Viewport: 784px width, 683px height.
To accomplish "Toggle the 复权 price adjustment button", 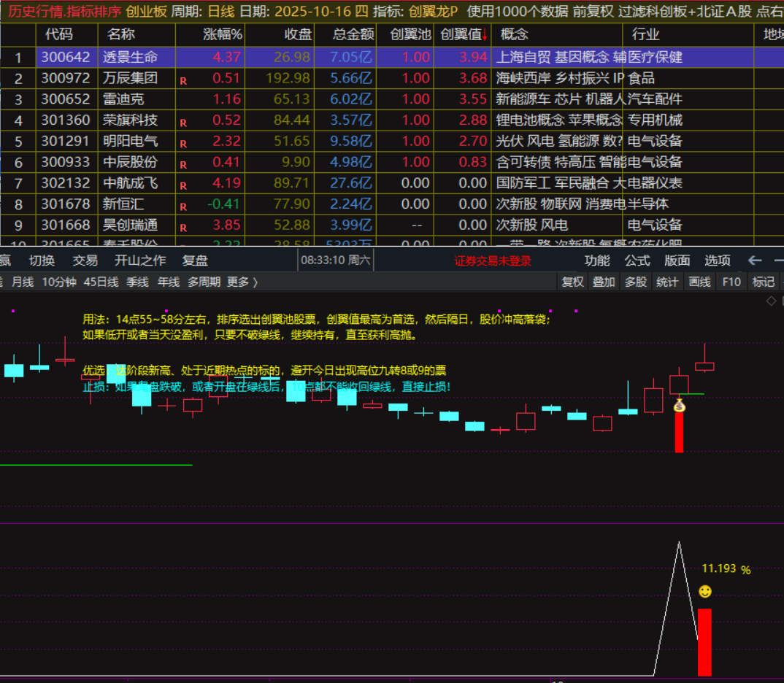I will [572, 282].
